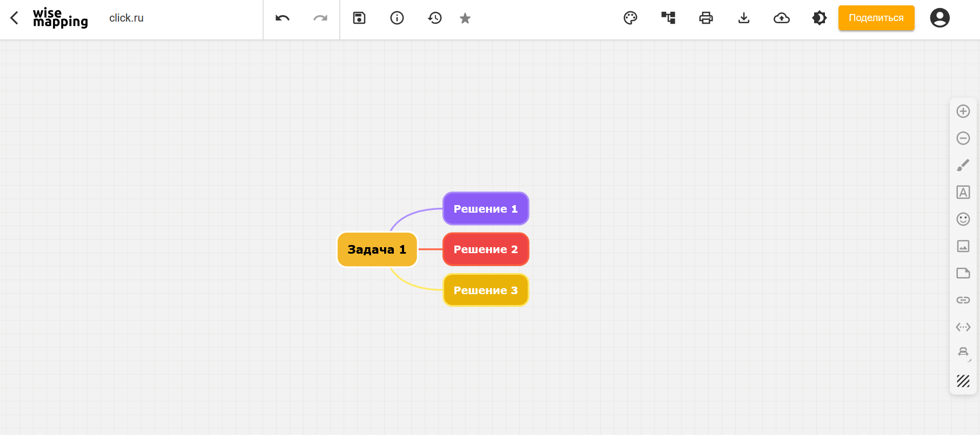Image resolution: width=980 pixels, height=435 pixels.
Task: Open the user account avatar menu
Action: (939, 18)
